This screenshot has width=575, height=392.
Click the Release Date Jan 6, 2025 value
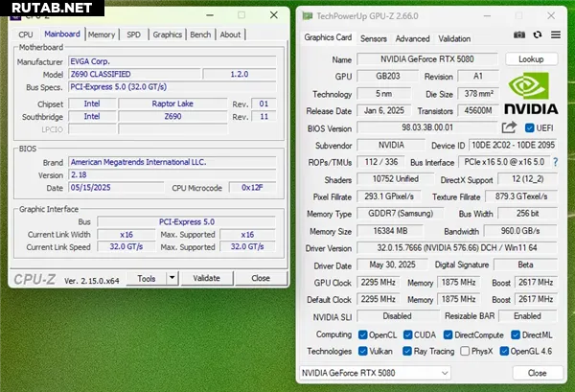(384, 111)
